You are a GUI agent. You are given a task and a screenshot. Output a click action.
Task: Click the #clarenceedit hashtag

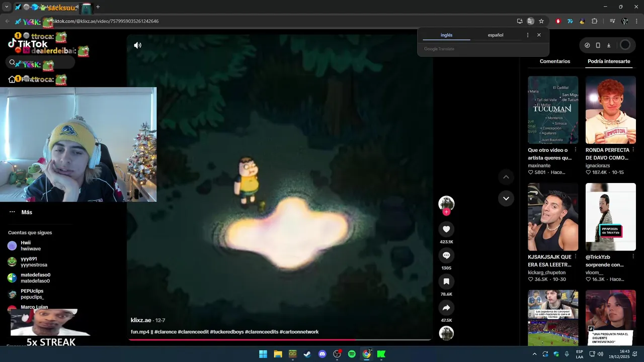coord(193,332)
